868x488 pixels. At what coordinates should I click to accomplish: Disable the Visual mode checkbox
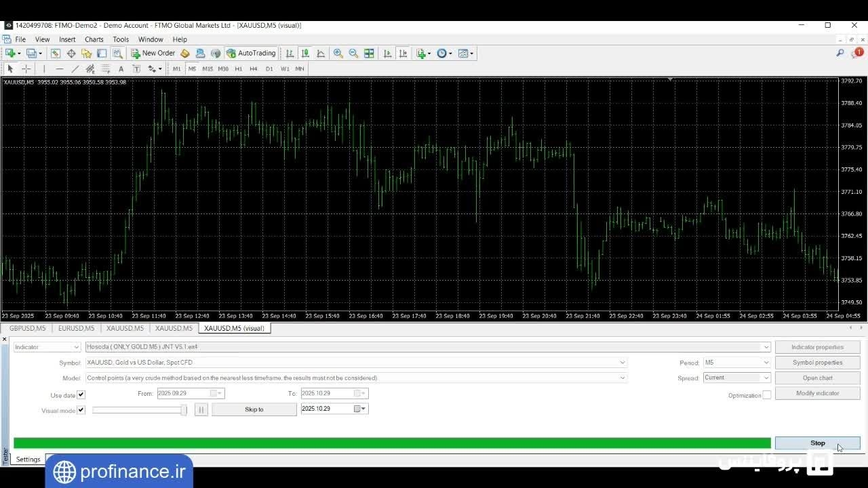point(81,410)
